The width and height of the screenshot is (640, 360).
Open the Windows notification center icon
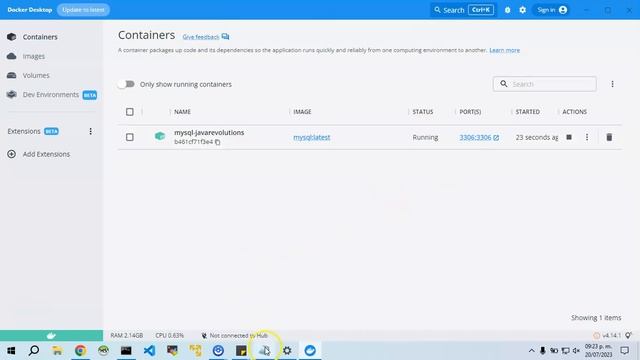click(624, 351)
